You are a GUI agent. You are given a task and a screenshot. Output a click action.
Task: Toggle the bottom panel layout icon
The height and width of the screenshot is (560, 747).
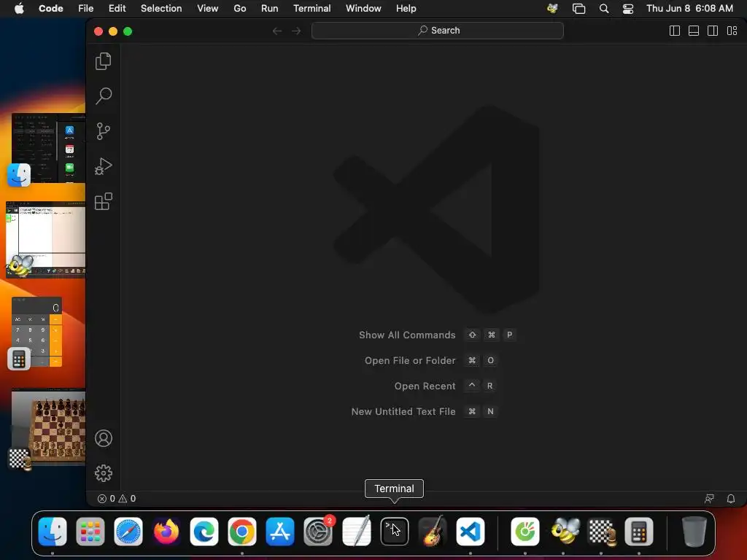point(694,31)
